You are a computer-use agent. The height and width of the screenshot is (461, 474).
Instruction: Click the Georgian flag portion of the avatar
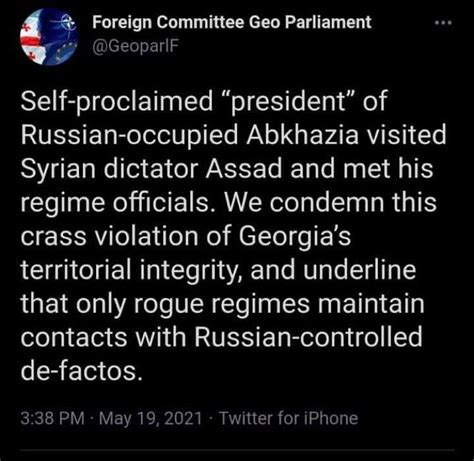pos(33,40)
